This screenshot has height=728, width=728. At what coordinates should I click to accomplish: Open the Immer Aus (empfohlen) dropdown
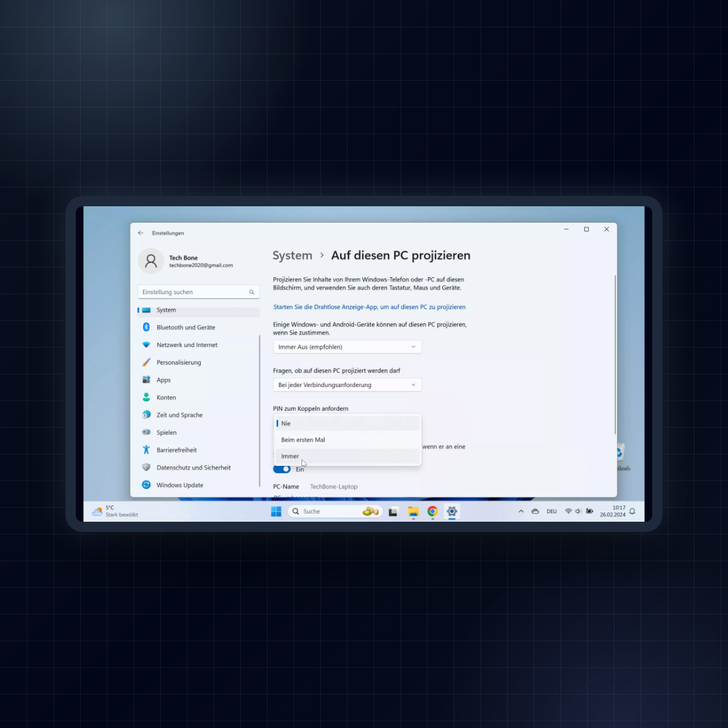tap(347, 347)
